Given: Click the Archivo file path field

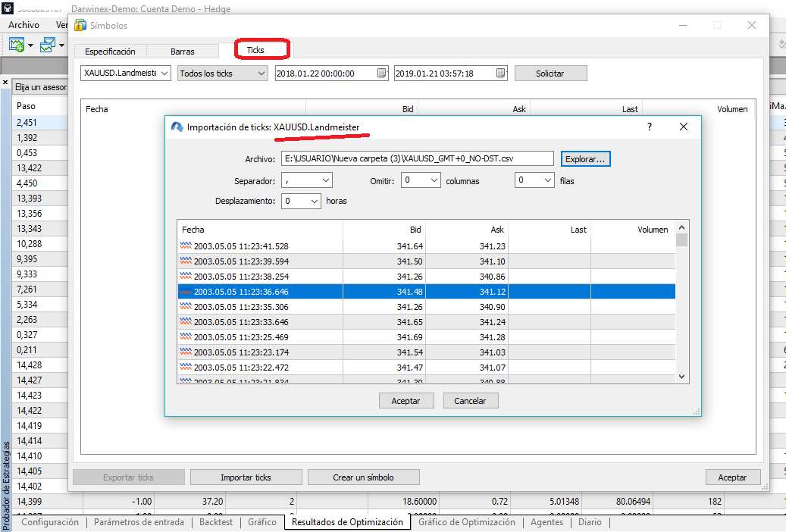Looking at the screenshot, I should [x=417, y=158].
